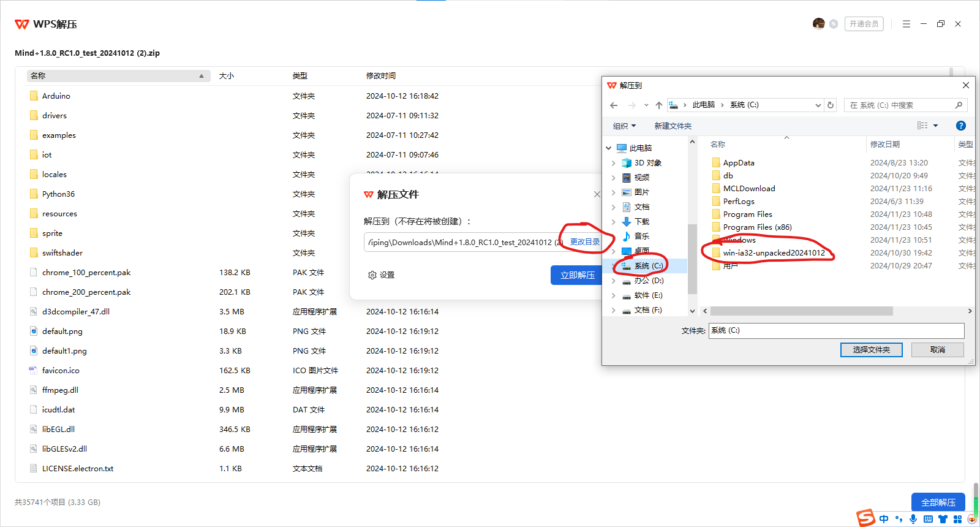Viewport: 980px width, 527px height.
Task: Click the tree pane's scroll down arrow
Action: (692, 311)
